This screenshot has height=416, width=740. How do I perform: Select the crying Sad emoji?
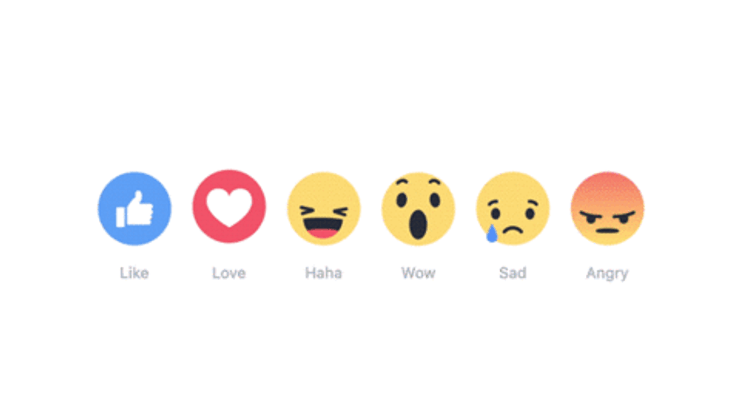click(x=513, y=208)
